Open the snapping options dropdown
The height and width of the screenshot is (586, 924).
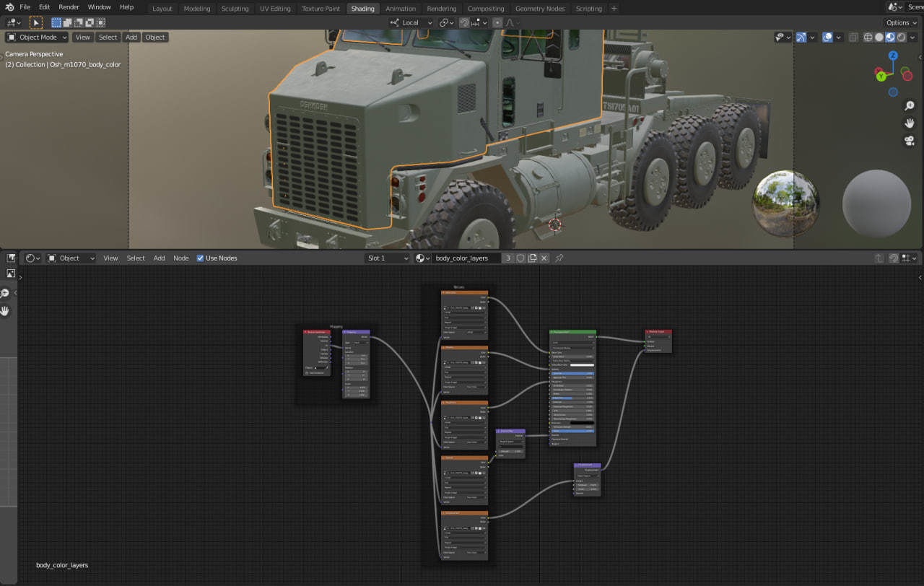[x=480, y=22]
